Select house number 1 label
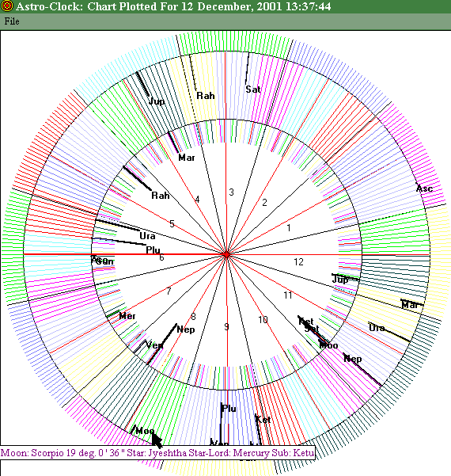 coord(289,227)
